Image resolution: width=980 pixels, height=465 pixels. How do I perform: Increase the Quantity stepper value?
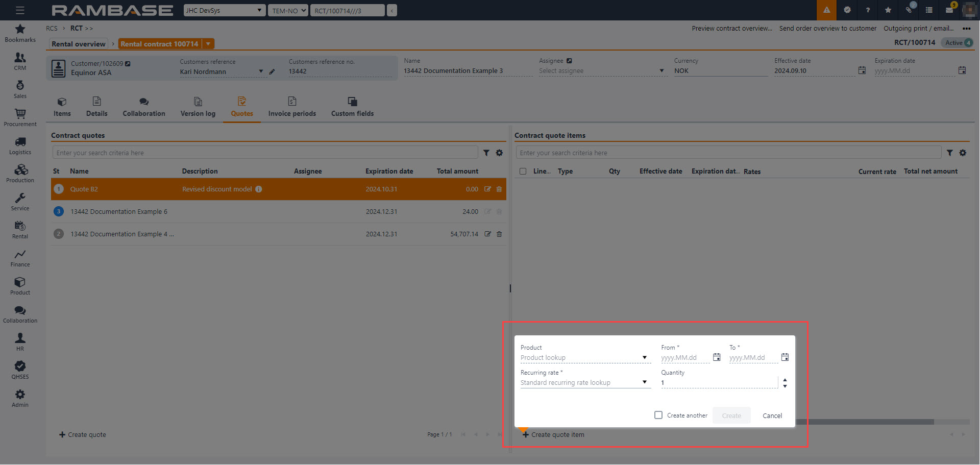point(785,380)
